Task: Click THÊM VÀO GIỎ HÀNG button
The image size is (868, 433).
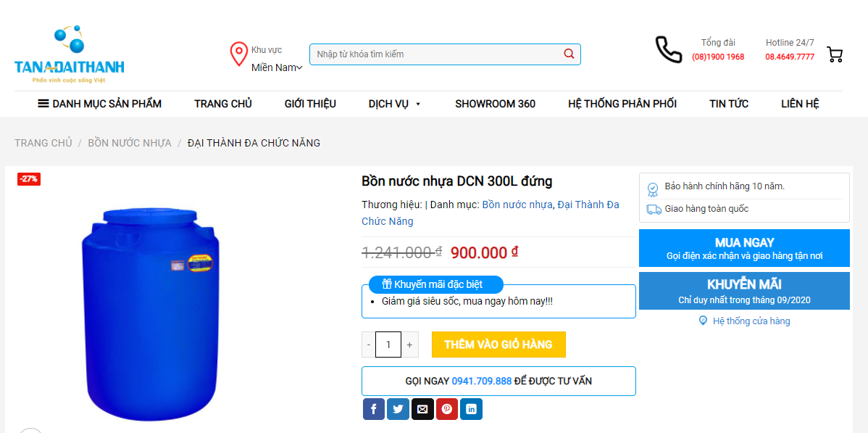Action: tap(498, 345)
